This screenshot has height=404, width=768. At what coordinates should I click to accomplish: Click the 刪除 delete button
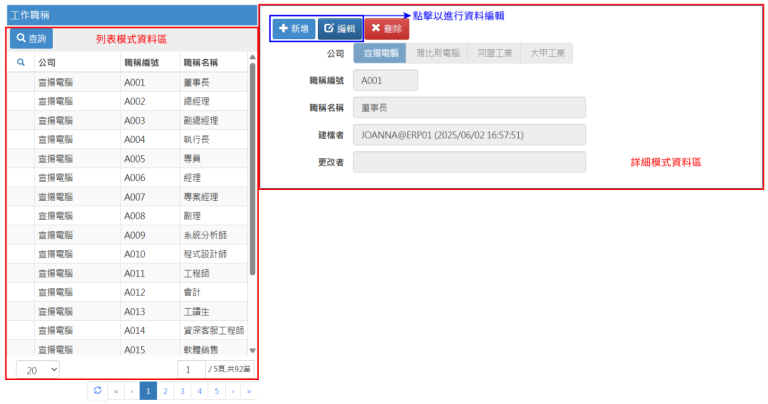(386, 29)
